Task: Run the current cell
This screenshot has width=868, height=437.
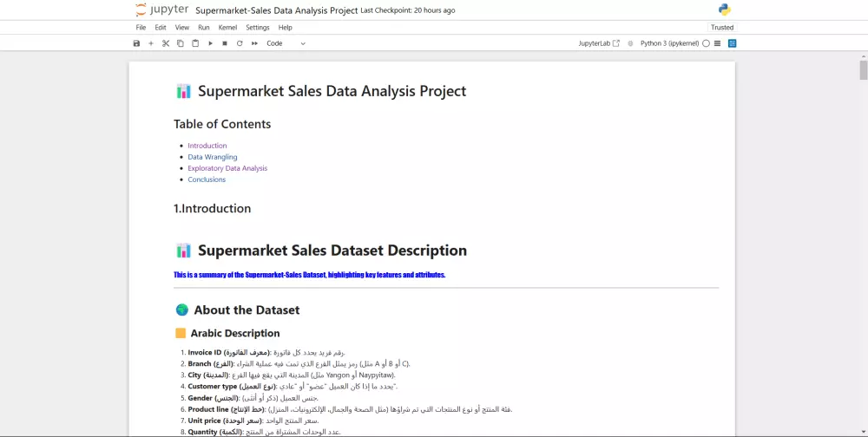Action: click(210, 43)
